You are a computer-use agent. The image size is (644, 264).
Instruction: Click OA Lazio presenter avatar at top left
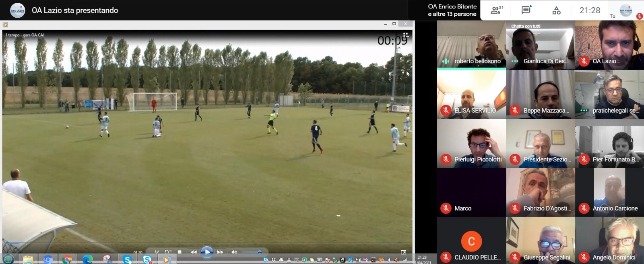click(x=17, y=10)
